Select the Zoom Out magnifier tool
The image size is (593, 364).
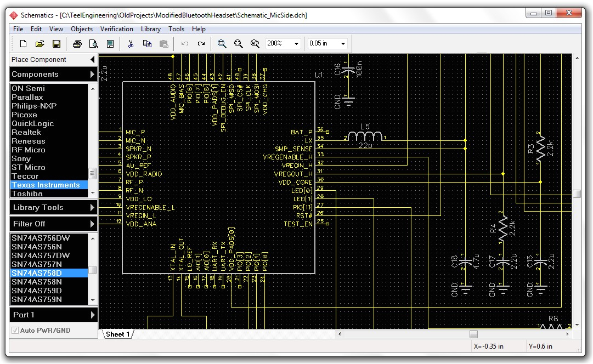[238, 43]
